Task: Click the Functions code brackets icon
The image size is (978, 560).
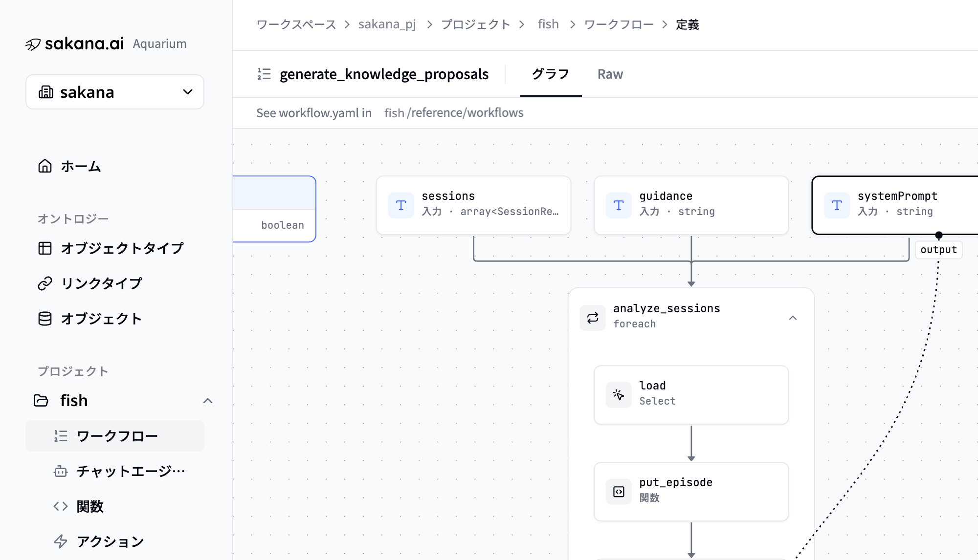Action: click(61, 506)
